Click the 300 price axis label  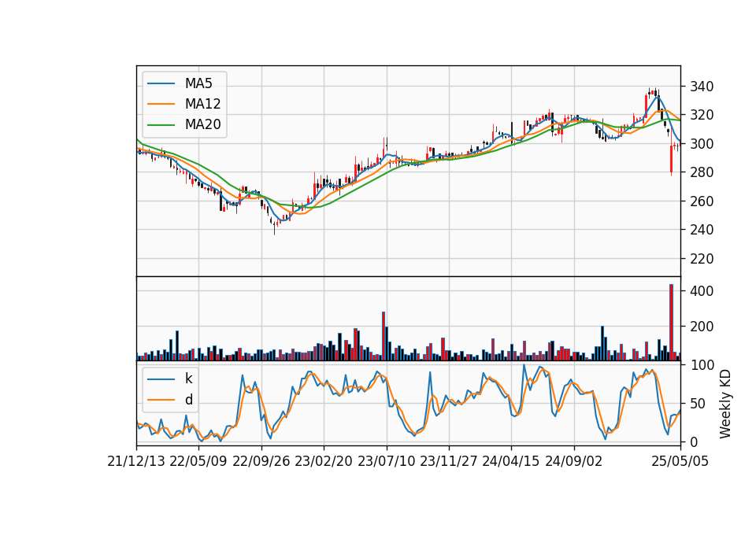click(702, 143)
